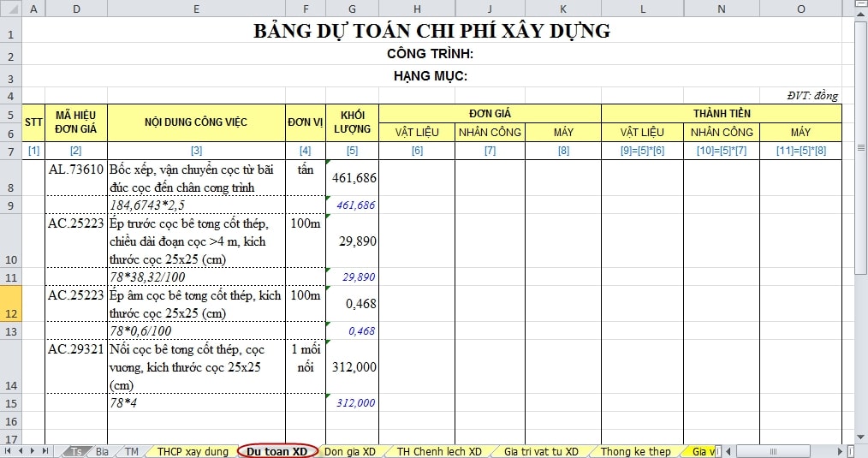Select the Don gia XD tab

click(x=349, y=451)
